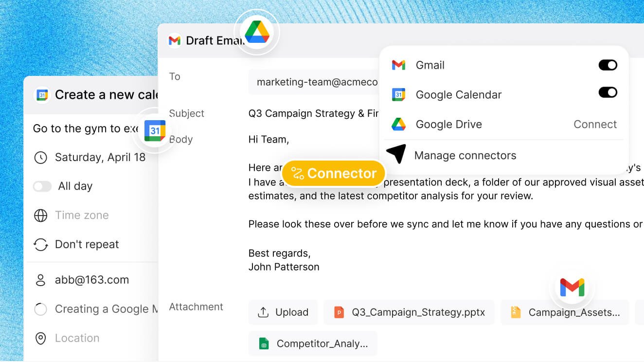The height and width of the screenshot is (362, 644).
Task: Disable the Google Calendar connector switch
Action: point(608,92)
